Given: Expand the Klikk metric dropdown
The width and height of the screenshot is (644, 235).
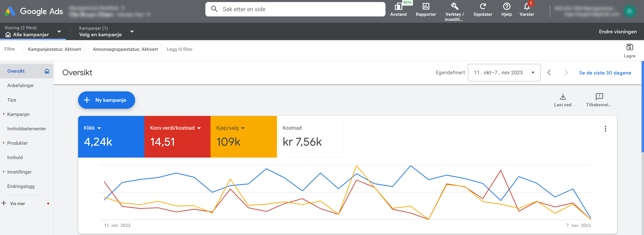Looking at the screenshot, I should point(99,128).
